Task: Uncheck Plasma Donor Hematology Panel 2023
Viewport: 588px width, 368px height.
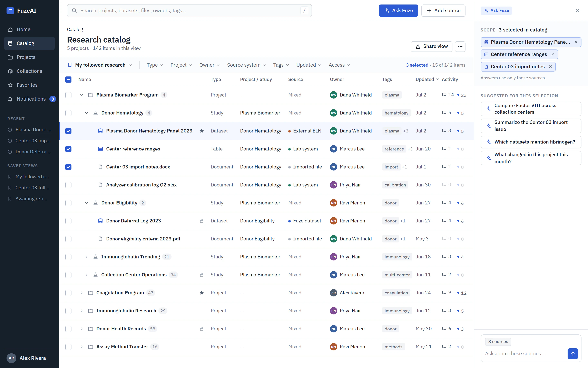Action: (68, 131)
